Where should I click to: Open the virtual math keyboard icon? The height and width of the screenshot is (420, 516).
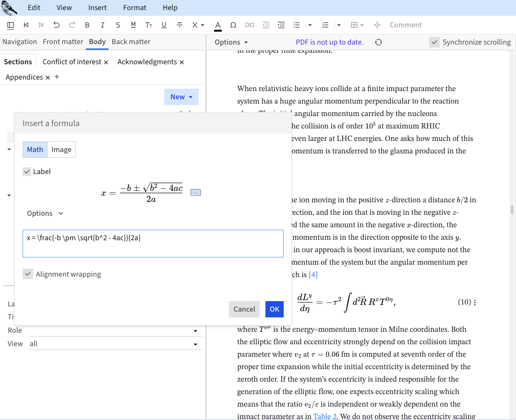coord(195,192)
